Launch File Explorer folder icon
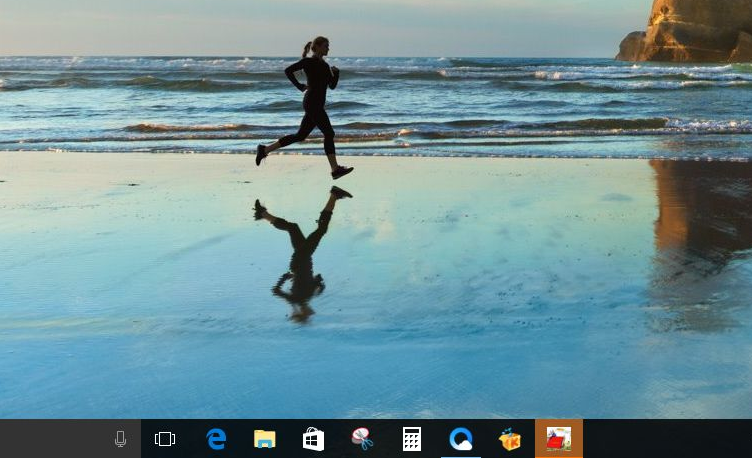752x458 pixels. coord(265,439)
